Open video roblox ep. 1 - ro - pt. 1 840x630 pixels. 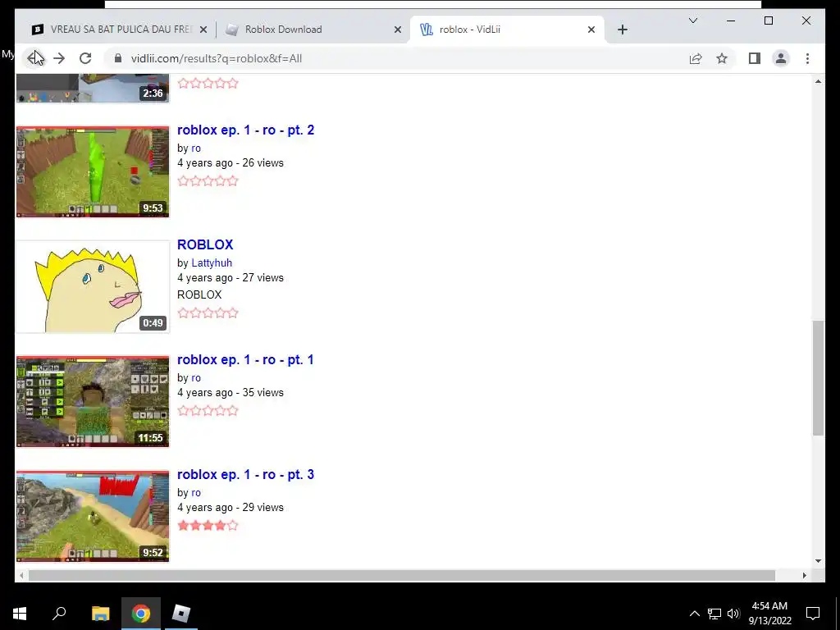pos(245,359)
